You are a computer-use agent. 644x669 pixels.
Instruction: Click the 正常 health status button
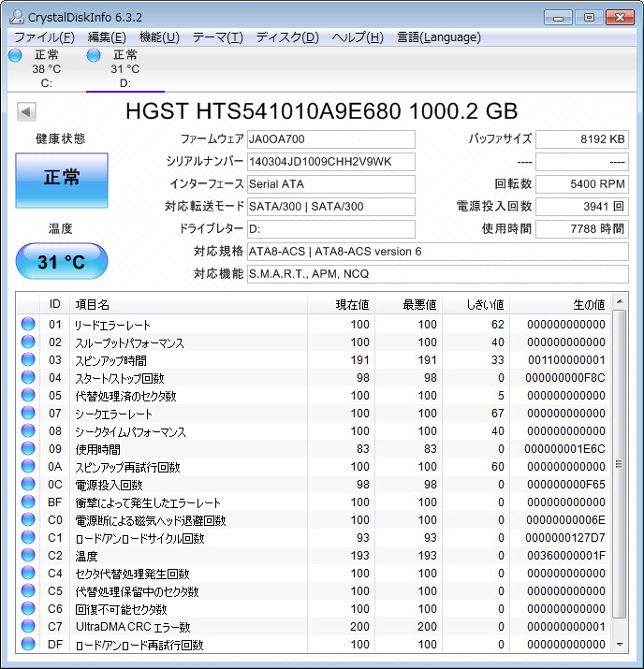pos(62,181)
